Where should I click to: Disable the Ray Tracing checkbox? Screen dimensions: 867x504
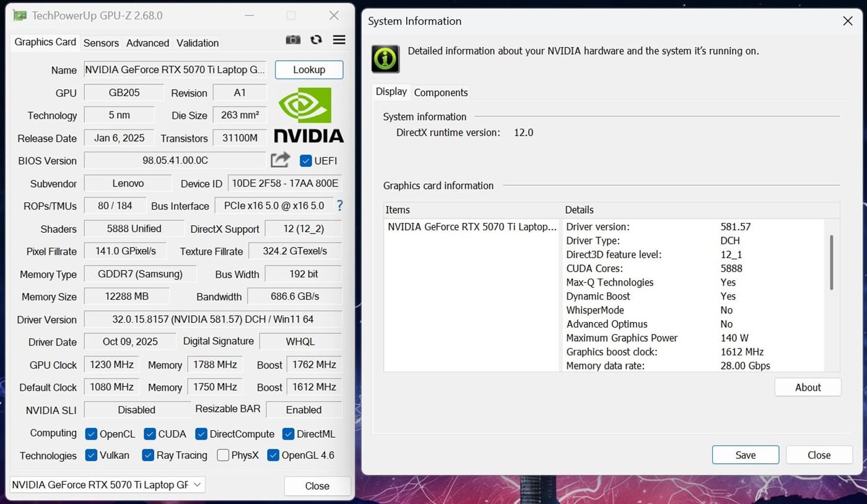point(147,455)
